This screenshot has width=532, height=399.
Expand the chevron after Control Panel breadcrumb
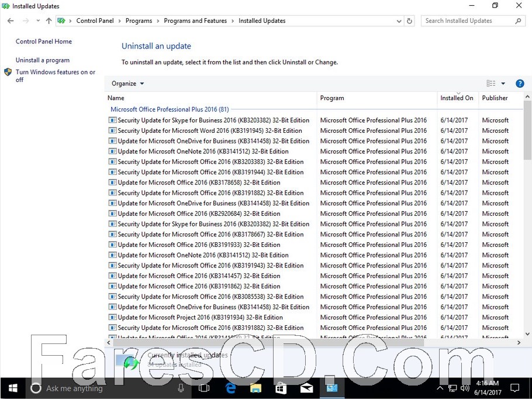coord(119,20)
